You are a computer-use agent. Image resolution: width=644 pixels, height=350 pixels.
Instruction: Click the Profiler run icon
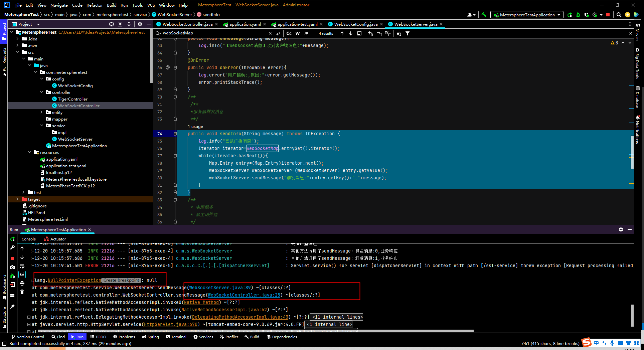tap(595, 15)
